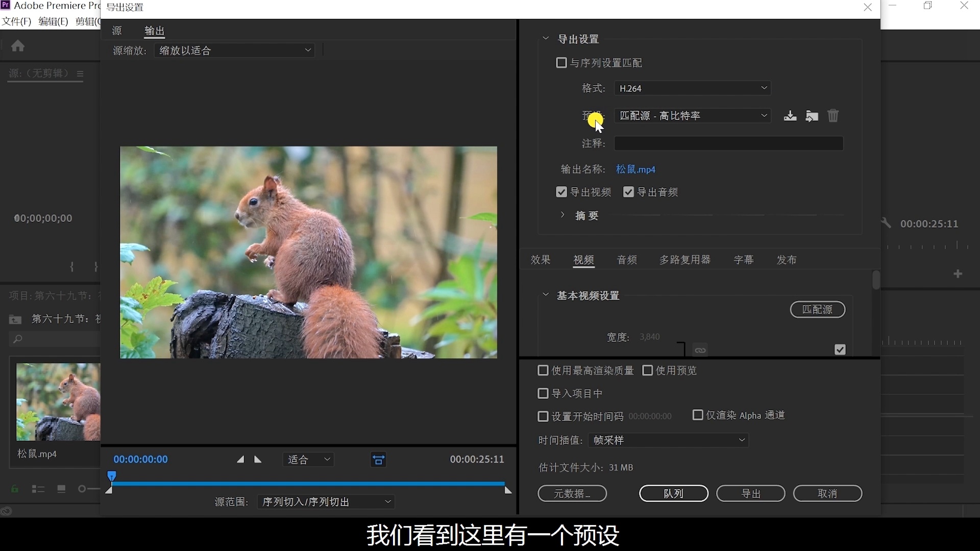The height and width of the screenshot is (551, 980).
Task: Enable the use previews checkbox
Action: (647, 370)
